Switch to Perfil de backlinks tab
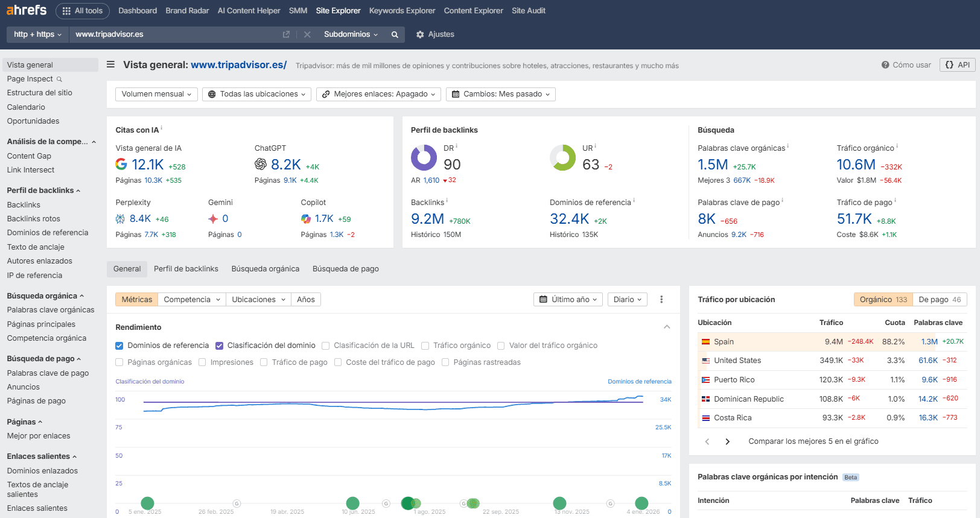Viewport: 980px width, 518px height. click(186, 269)
